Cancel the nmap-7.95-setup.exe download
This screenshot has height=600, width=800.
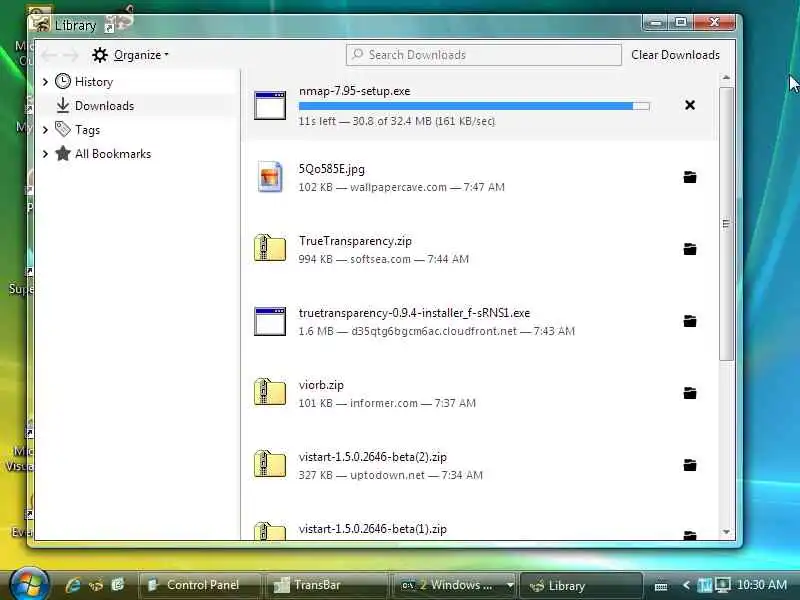click(x=690, y=105)
